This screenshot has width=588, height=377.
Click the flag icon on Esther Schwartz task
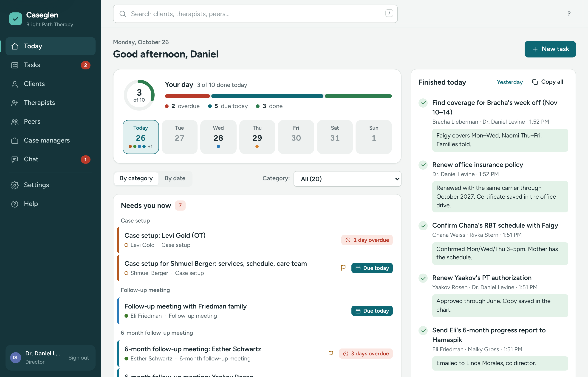pos(331,354)
